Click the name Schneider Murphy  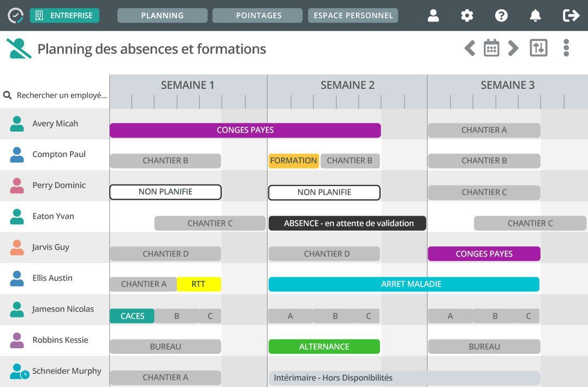click(67, 371)
